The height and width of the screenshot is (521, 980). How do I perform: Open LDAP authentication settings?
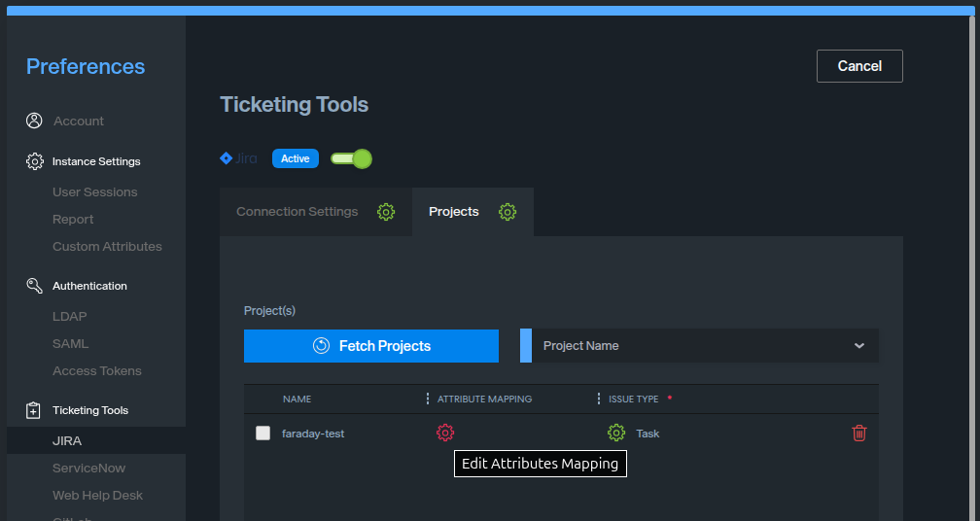click(69, 317)
